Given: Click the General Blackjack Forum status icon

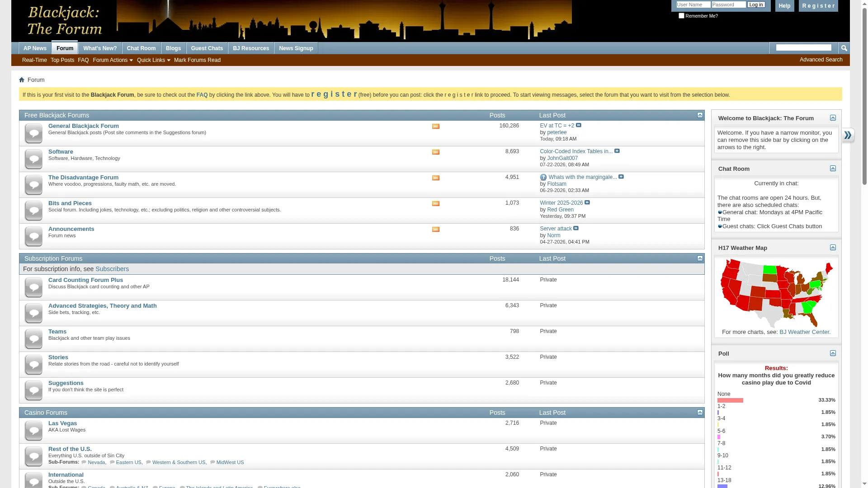Looking at the screenshot, I should pyautogui.click(x=33, y=133).
